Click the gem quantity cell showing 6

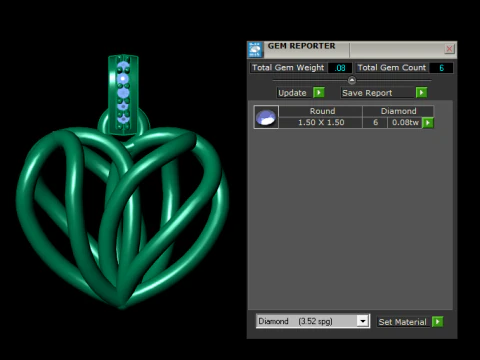coord(375,123)
